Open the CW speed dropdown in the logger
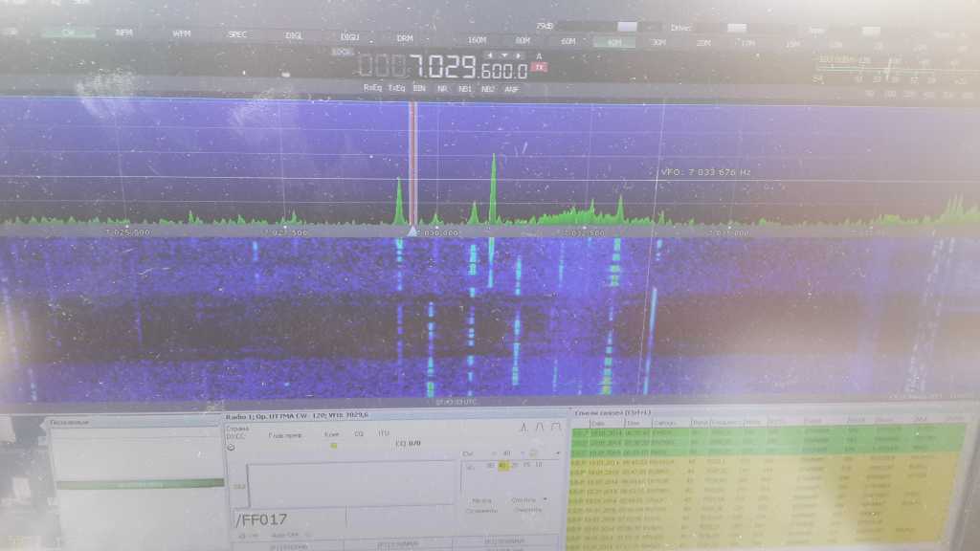Screen dimensions: 980x551 521,452
